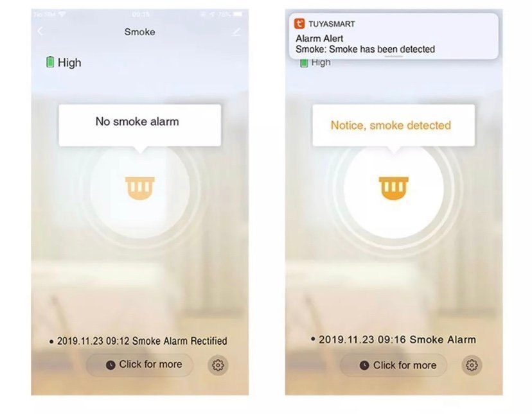This screenshot has height=414, width=532.
Task: Tap edit pencil icon beside Smoke title
Action: 236,32
